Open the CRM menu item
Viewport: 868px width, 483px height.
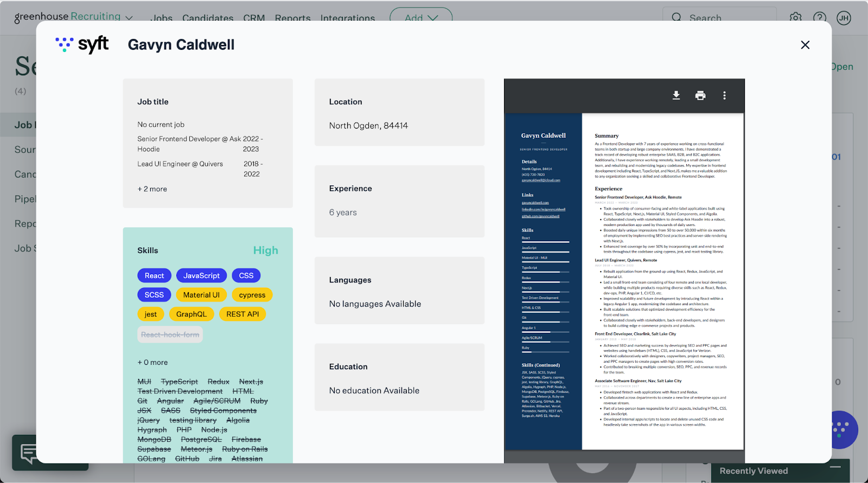(x=254, y=18)
